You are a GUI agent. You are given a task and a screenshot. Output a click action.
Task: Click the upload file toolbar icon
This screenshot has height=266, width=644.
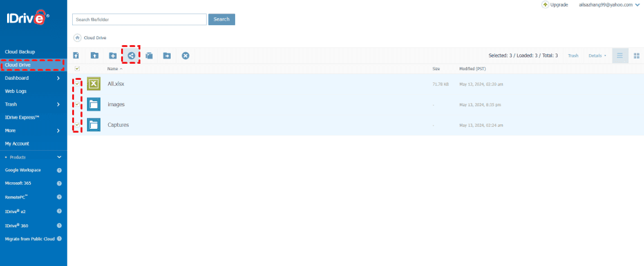76,55
